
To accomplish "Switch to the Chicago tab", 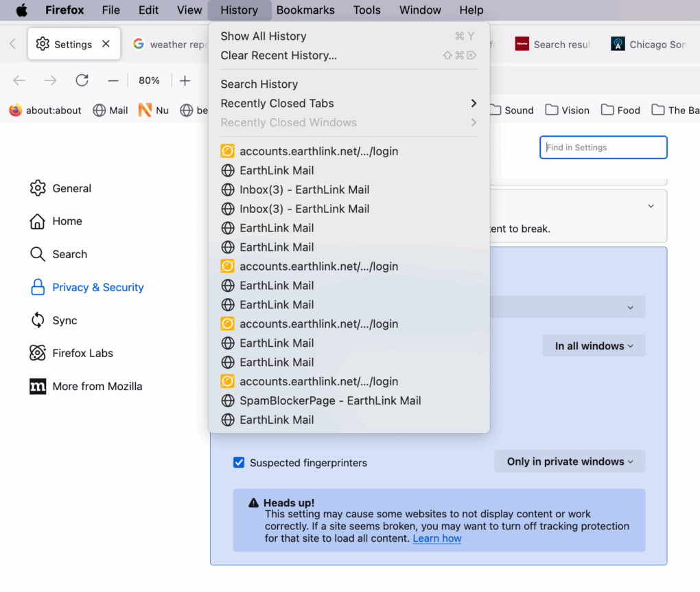I will 649,44.
